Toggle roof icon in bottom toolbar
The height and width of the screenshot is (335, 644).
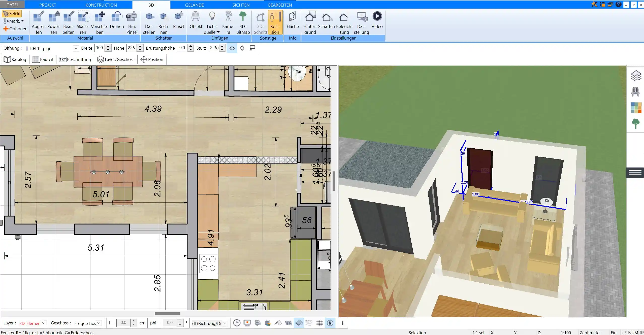tap(278, 323)
